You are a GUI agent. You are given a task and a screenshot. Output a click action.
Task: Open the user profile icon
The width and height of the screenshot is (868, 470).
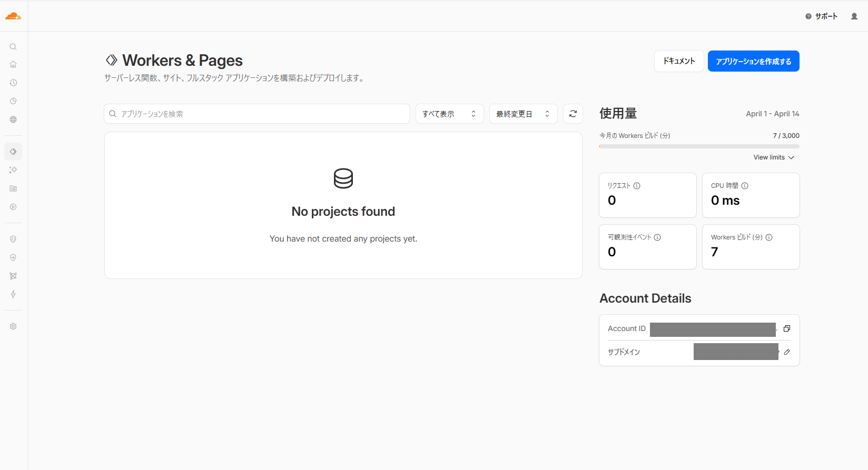click(x=854, y=16)
